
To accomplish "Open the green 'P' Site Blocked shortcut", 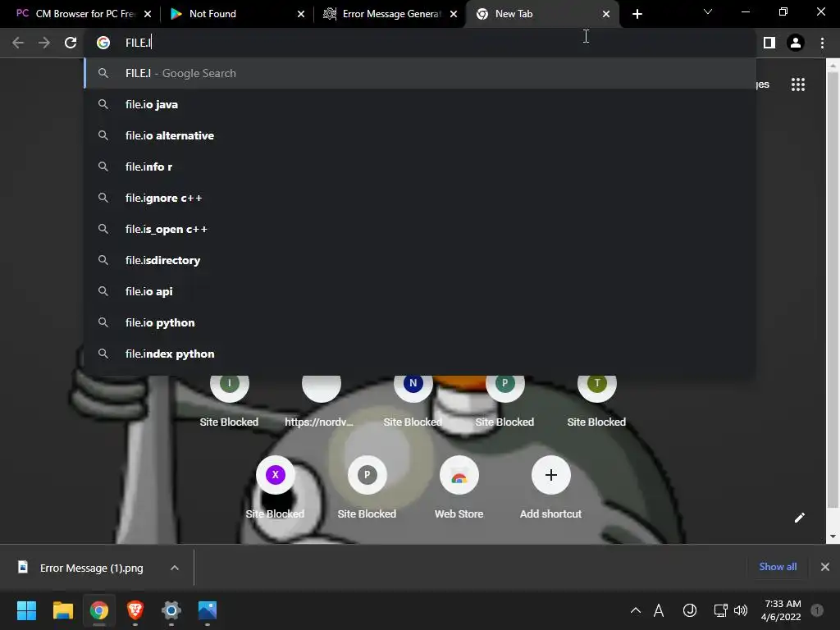I will tap(504, 400).
